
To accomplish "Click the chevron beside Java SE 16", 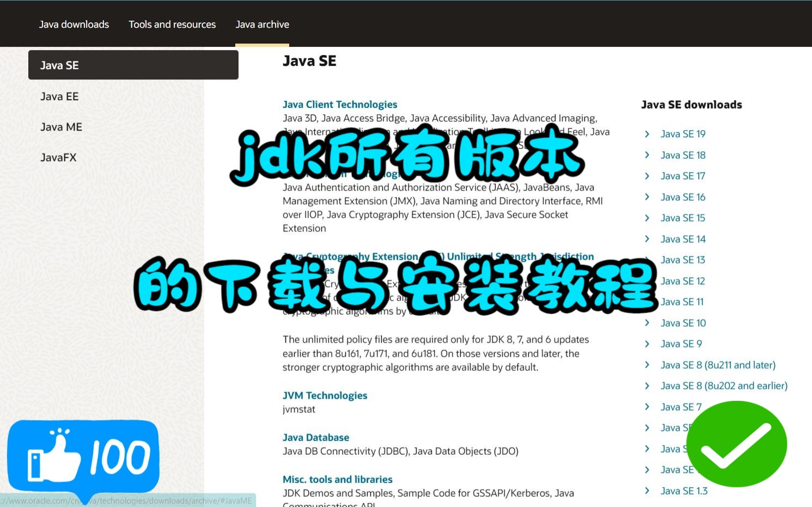I will [x=647, y=197].
